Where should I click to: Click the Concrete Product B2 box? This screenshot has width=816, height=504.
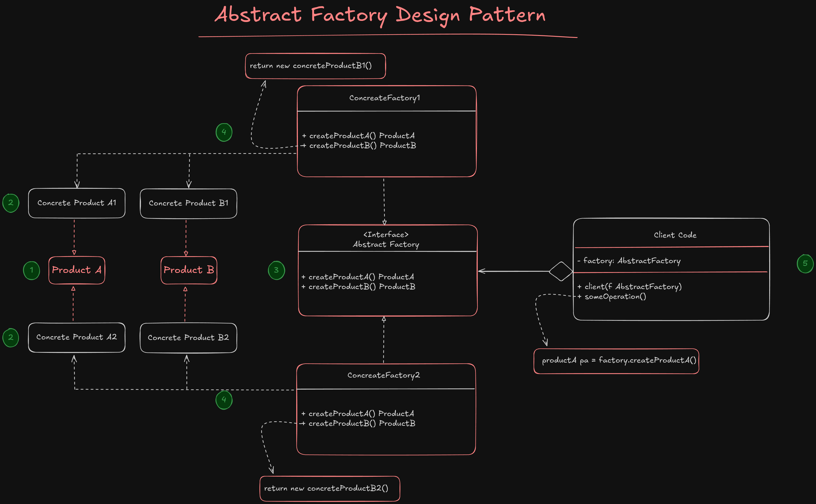pos(188,338)
